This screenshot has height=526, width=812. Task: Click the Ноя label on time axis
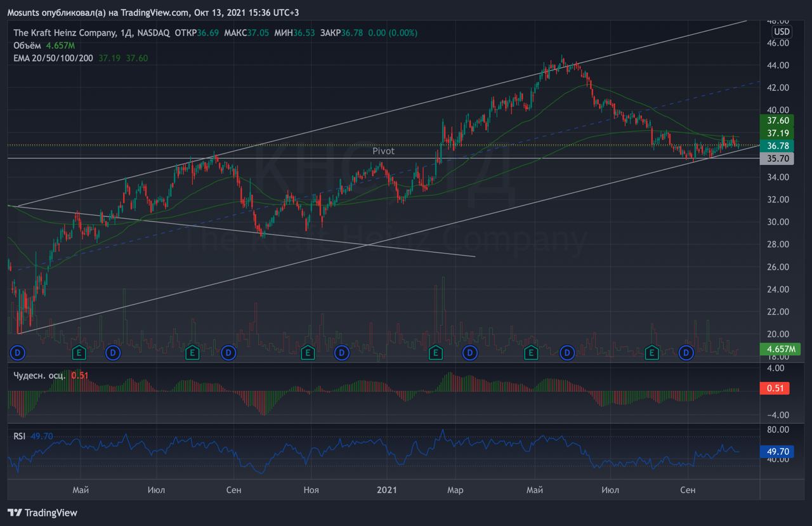[x=311, y=490]
